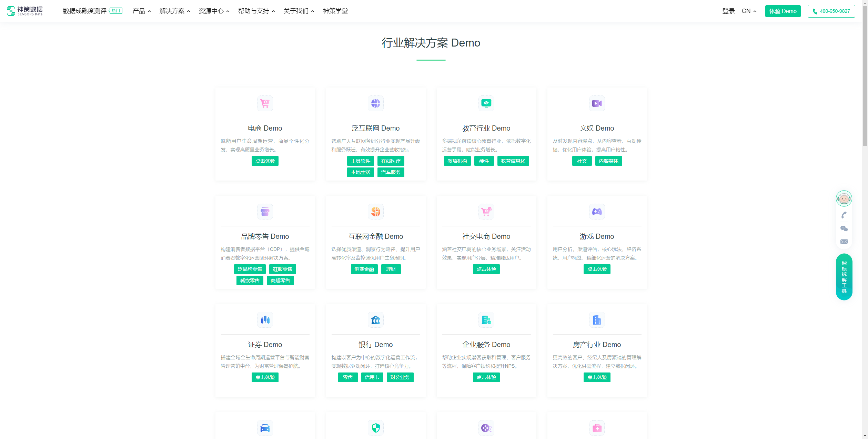868x439 pixels.
Task: Click the phone handset icon in right sidebar
Action: coord(844,215)
